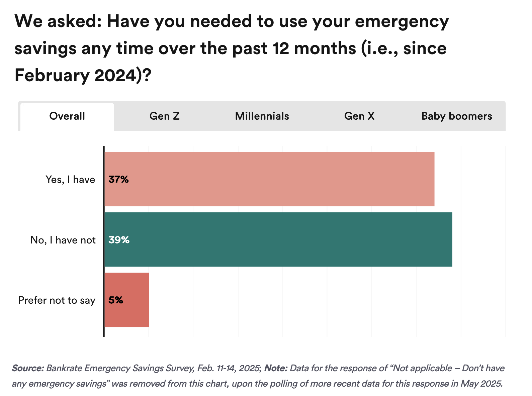Click the 5% value label

pos(116,300)
